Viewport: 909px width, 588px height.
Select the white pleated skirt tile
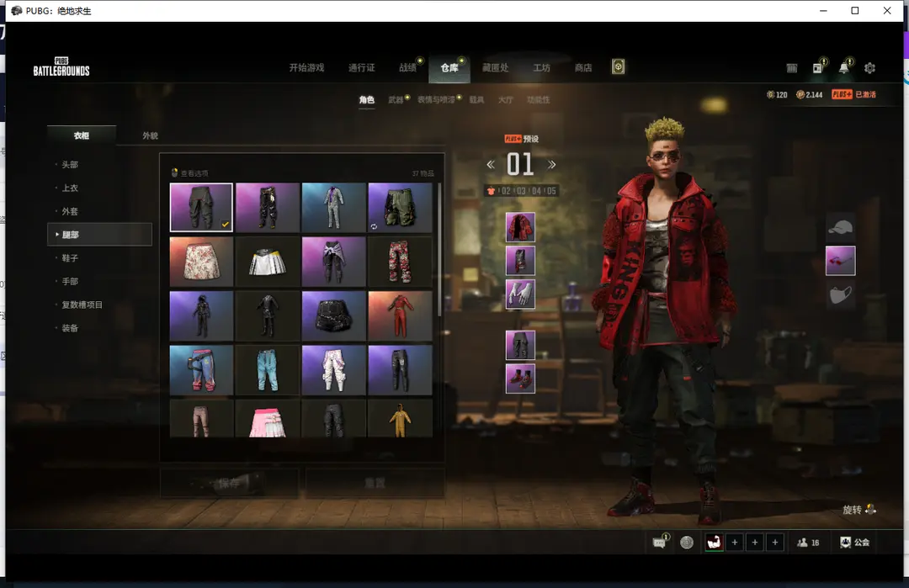[x=268, y=262]
